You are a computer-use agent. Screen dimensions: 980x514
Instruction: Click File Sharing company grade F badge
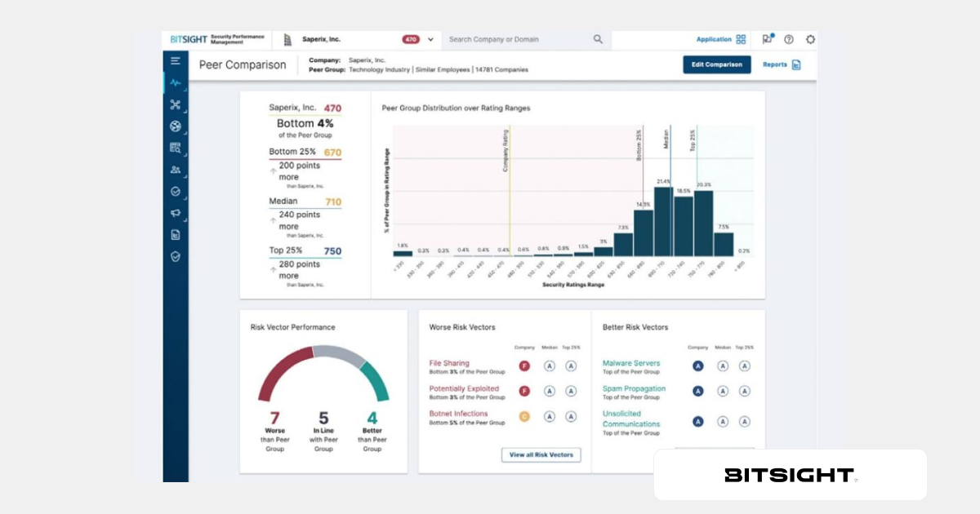524,366
